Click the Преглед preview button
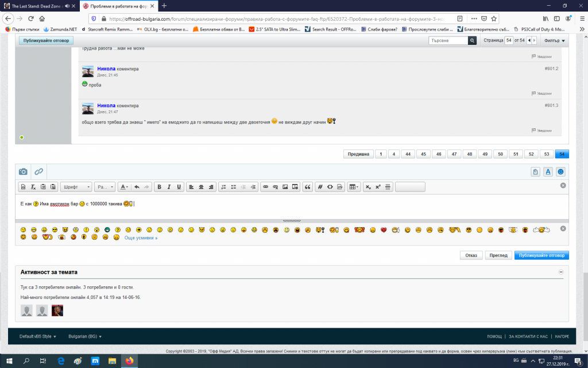Screen dimensions: 588x368 pyautogui.click(x=498, y=255)
